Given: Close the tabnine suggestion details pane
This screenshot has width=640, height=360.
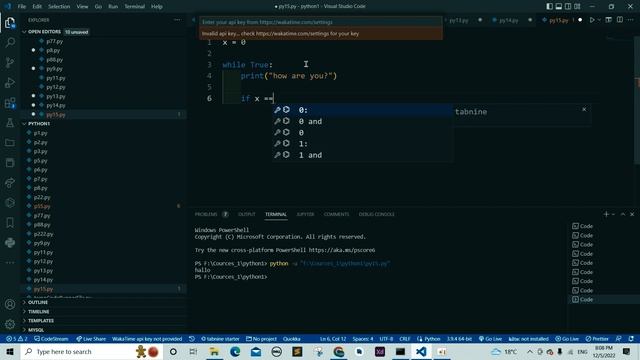Looking at the screenshot, I should (584, 109).
